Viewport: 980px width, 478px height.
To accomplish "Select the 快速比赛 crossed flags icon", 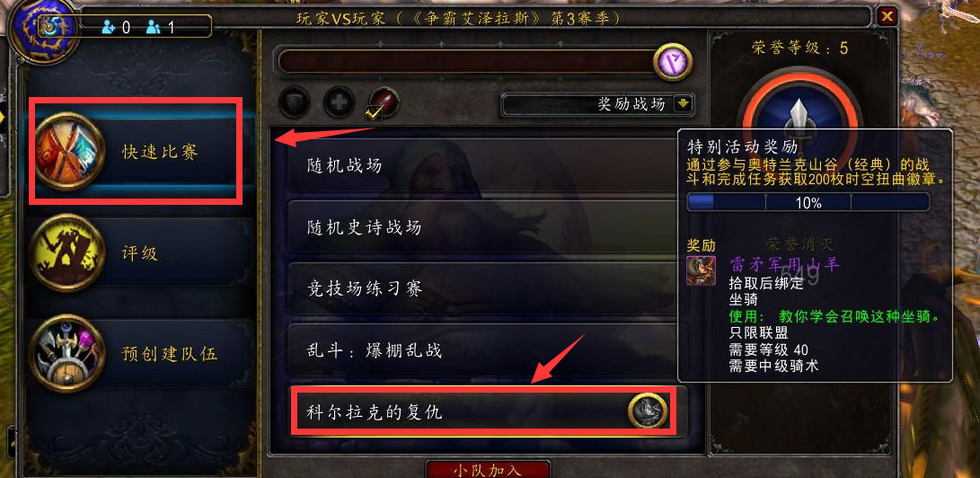I will pos(70,151).
